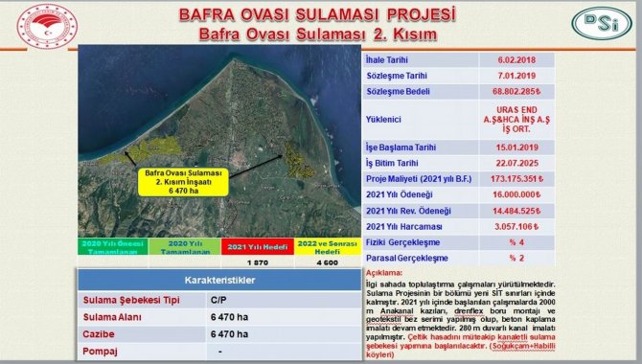This screenshot has width=642, height=364.
Task: Click the revised allocation '14.484.525₺'
Action: click(516, 211)
